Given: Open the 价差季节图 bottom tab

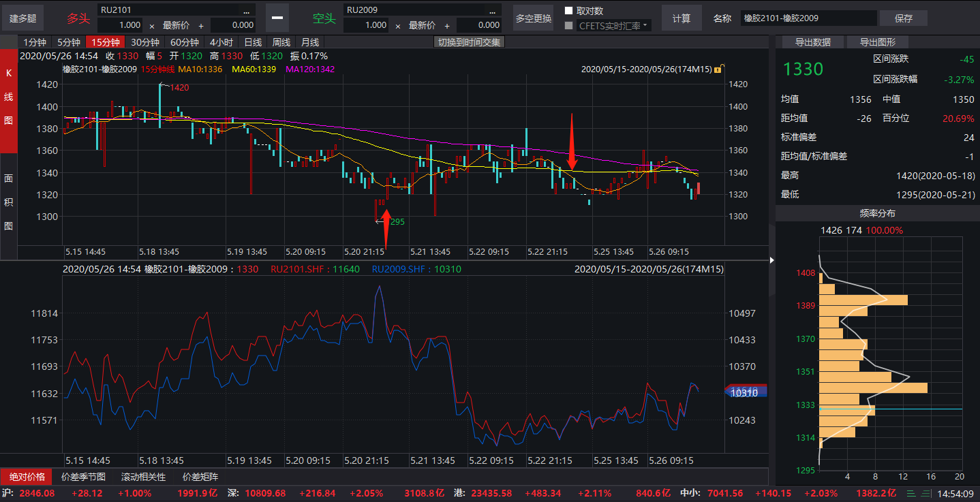Looking at the screenshot, I should [x=83, y=477].
